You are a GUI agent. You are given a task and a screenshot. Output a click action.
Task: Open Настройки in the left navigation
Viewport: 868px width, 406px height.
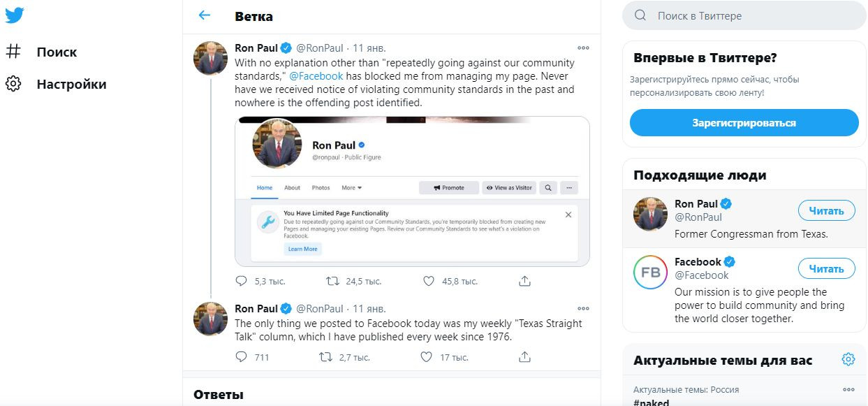71,84
